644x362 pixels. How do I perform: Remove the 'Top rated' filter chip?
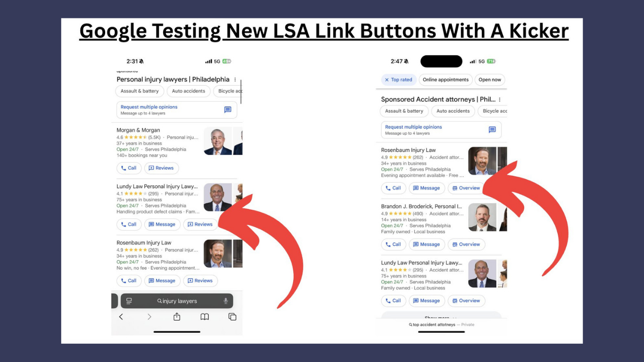tap(387, 80)
